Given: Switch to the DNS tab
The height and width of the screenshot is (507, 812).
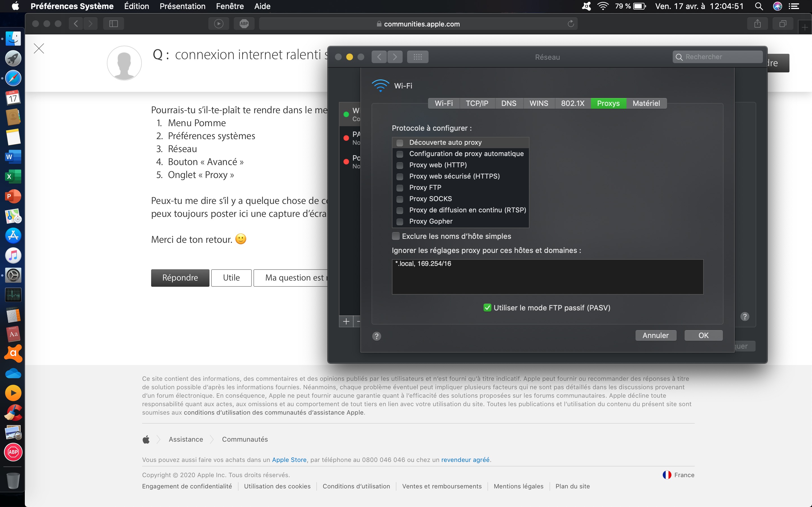Looking at the screenshot, I should [x=508, y=103].
